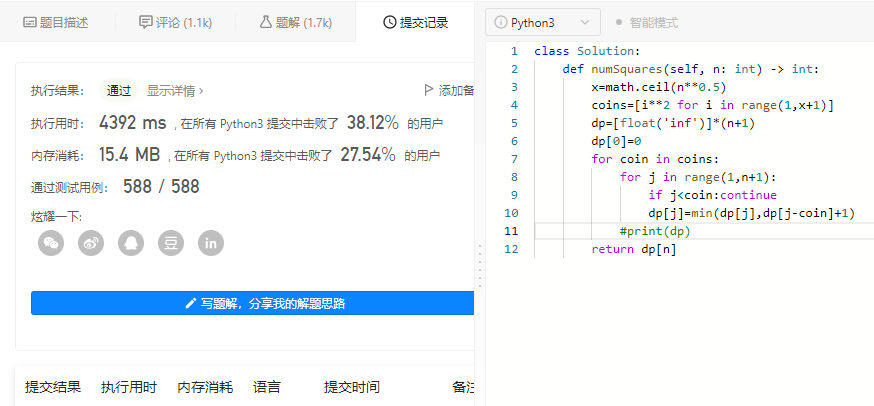The height and width of the screenshot is (406, 874).
Task: Click the 通过 result badge
Action: [119, 90]
